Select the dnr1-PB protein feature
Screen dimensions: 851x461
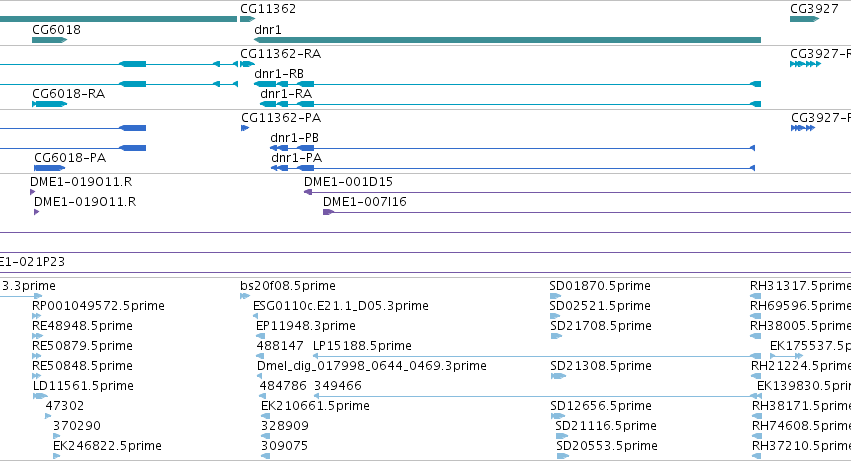point(512,148)
